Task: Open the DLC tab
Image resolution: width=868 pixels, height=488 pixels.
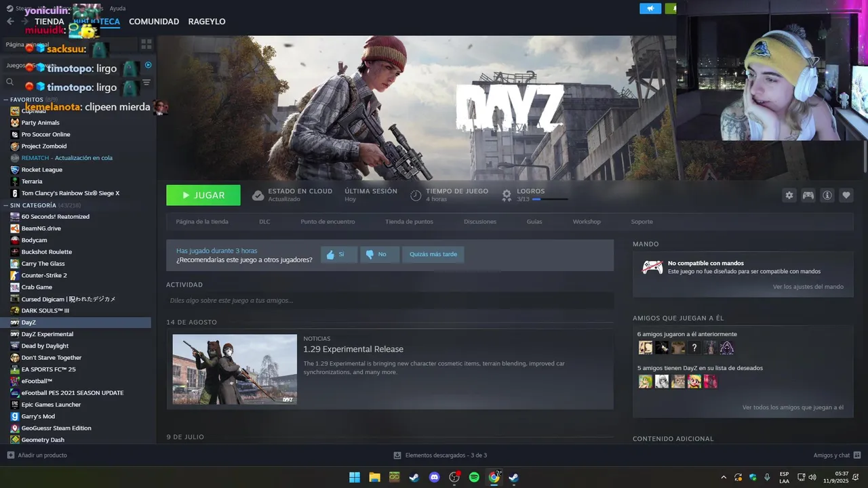Action: coord(264,222)
